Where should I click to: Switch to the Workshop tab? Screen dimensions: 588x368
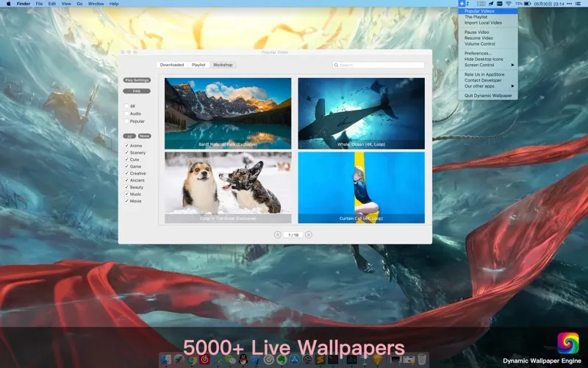223,65
